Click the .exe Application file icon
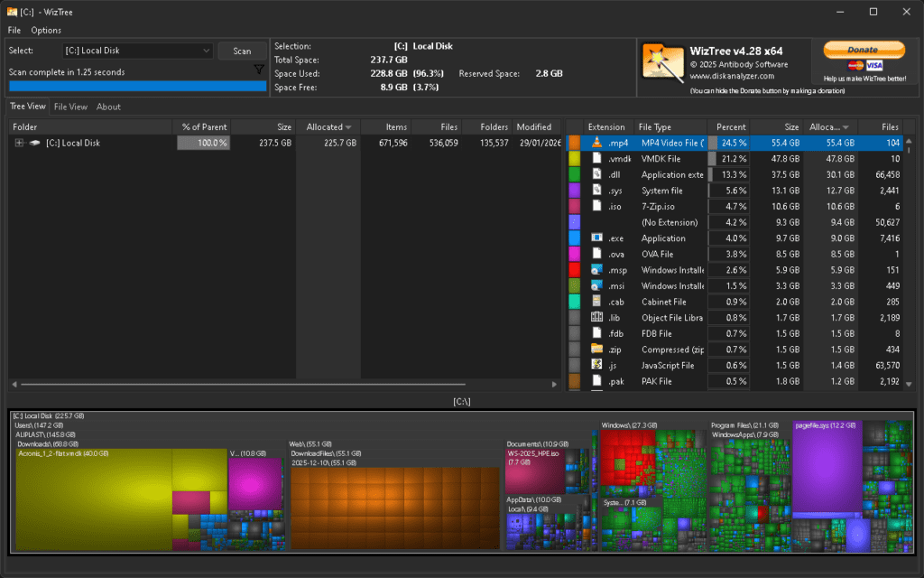This screenshot has height=578, width=924. [596, 238]
